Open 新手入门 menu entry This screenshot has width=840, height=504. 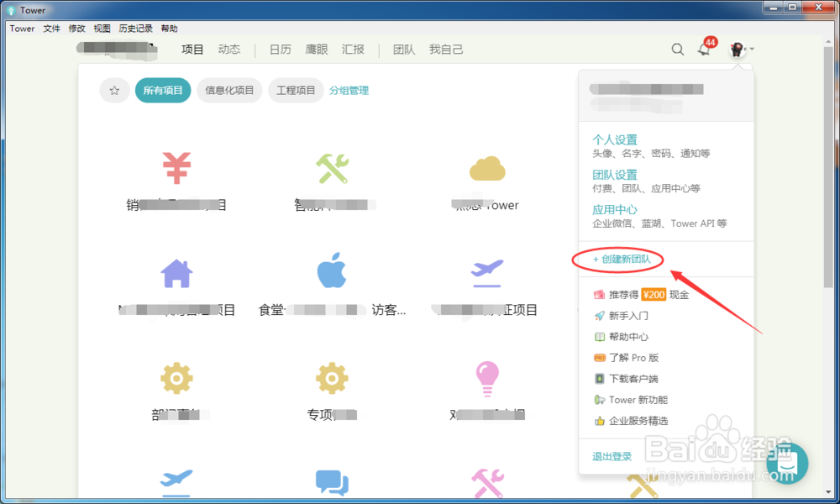click(622, 316)
